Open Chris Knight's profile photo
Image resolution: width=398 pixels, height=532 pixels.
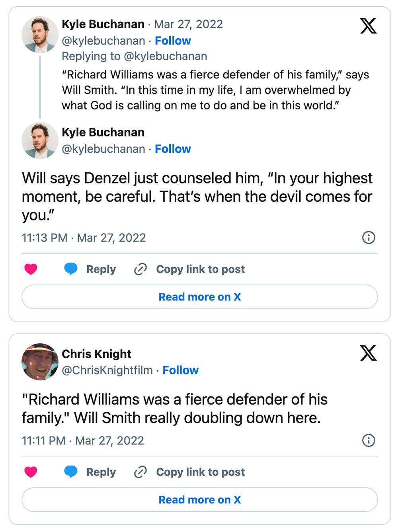pos(40,362)
